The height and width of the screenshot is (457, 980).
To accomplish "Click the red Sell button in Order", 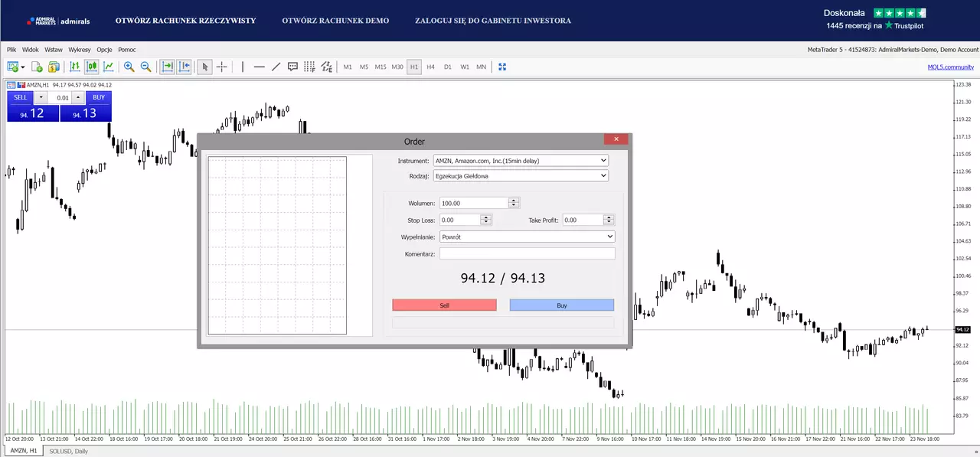I will [444, 305].
